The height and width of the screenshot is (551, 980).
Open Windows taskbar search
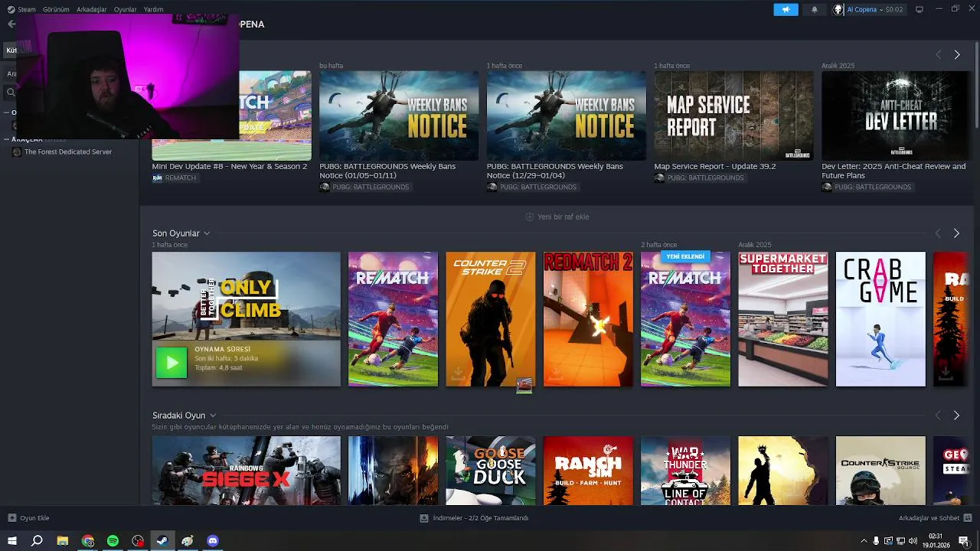point(37,541)
